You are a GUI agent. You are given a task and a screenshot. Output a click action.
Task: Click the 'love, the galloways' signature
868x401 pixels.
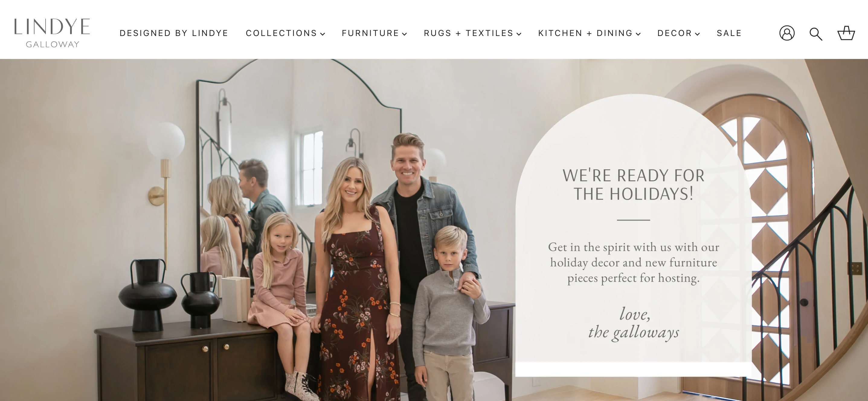(633, 323)
